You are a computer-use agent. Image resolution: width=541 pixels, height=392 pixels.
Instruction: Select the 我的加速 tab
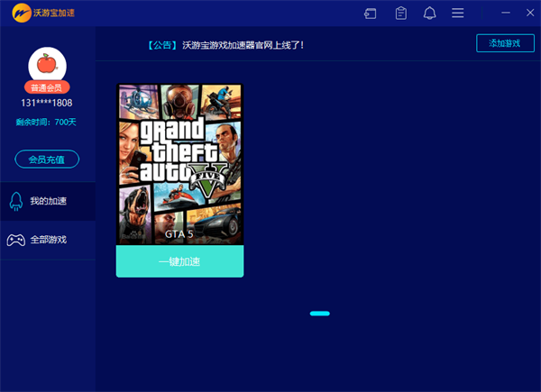click(48, 201)
